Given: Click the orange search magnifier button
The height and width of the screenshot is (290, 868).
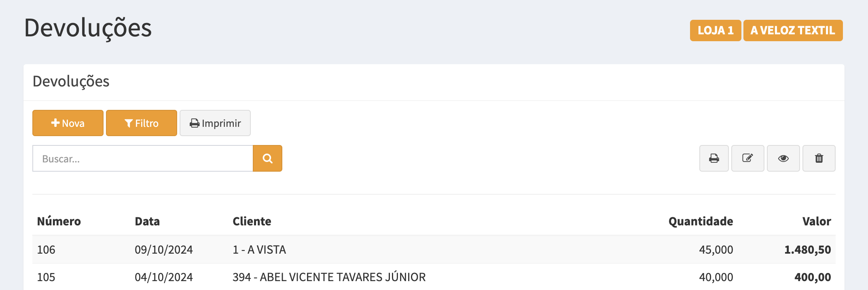Looking at the screenshot, I should (267, 158).
